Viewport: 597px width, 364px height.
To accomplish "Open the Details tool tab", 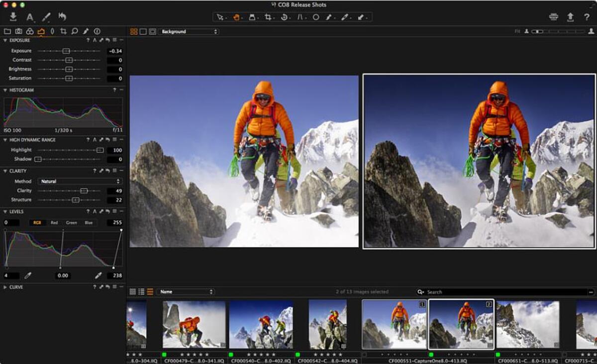I will coord(75,30).
